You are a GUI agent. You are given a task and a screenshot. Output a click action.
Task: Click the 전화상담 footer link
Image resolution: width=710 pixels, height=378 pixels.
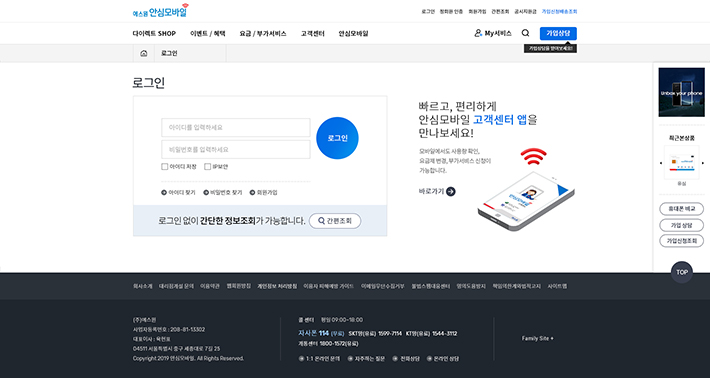(406, 359)
